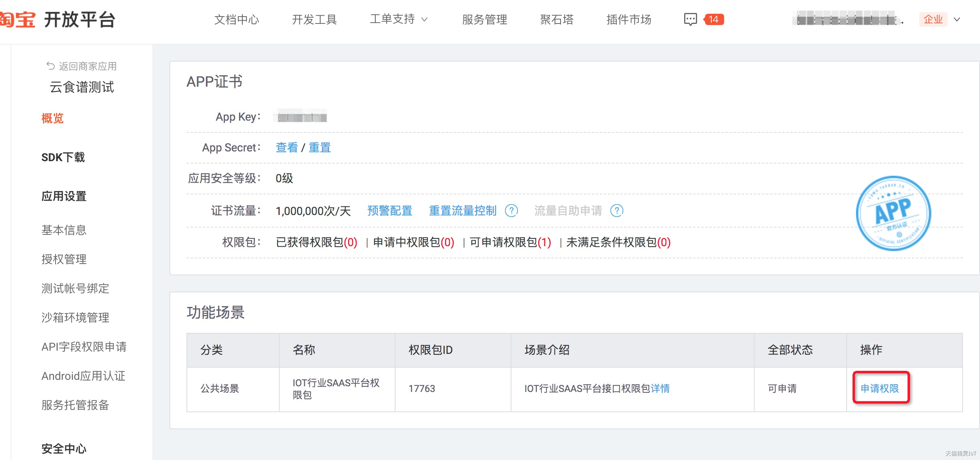The width and height of the screenshot is (980, 460).
Task: Click the help icon beside 流量自助申请
Action: (x=617, y=211)
